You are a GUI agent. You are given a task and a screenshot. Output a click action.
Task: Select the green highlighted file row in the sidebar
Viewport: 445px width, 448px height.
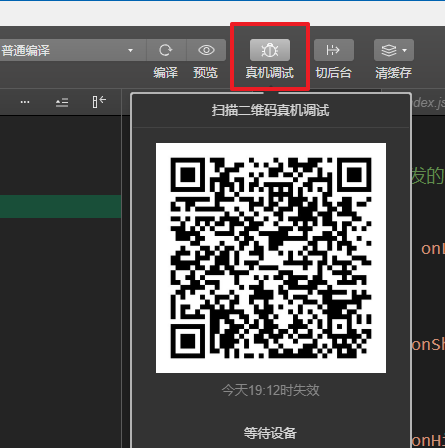click(x=60, y=207)
